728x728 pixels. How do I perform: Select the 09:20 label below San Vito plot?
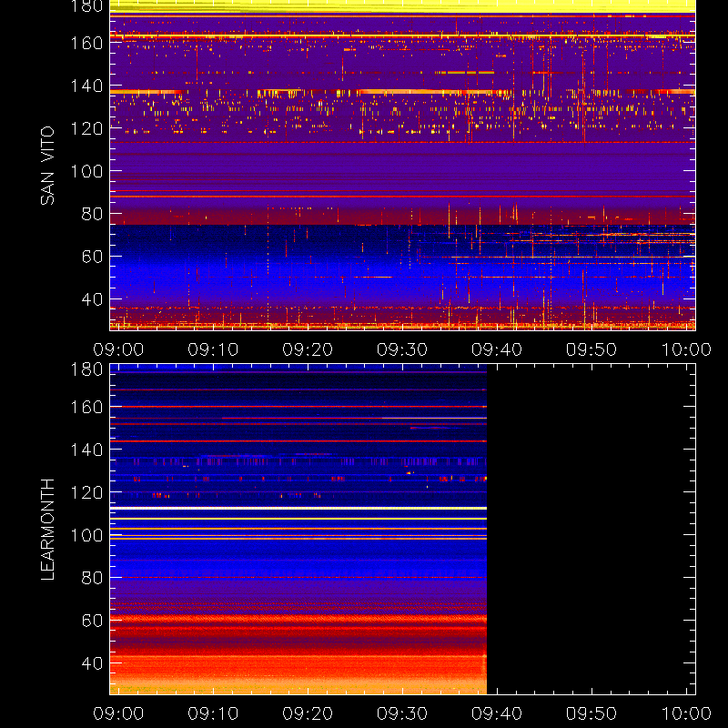[308, 349]
